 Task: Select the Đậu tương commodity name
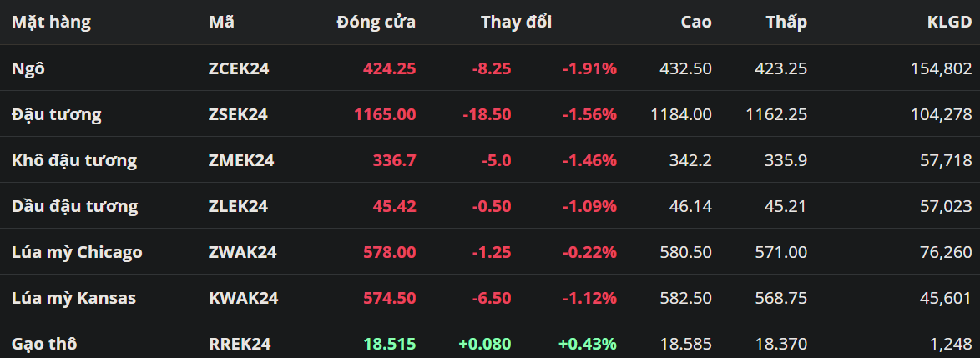(x=56, y=114)
